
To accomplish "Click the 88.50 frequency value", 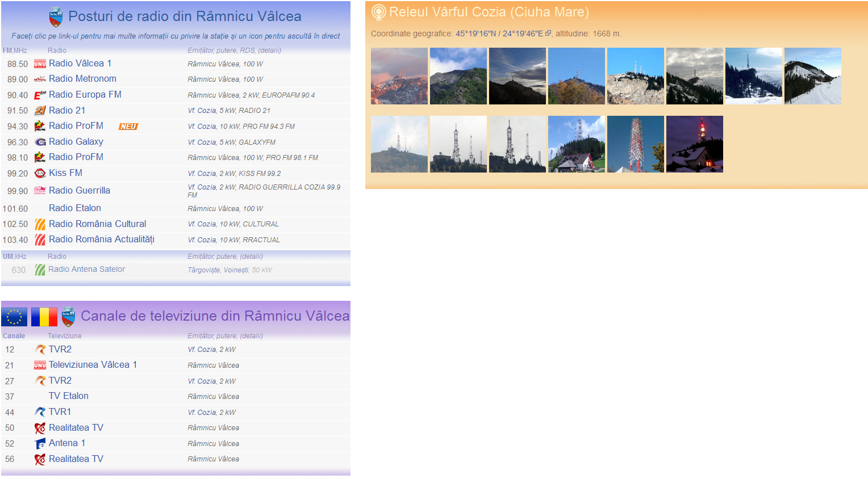I will point(18,64).
